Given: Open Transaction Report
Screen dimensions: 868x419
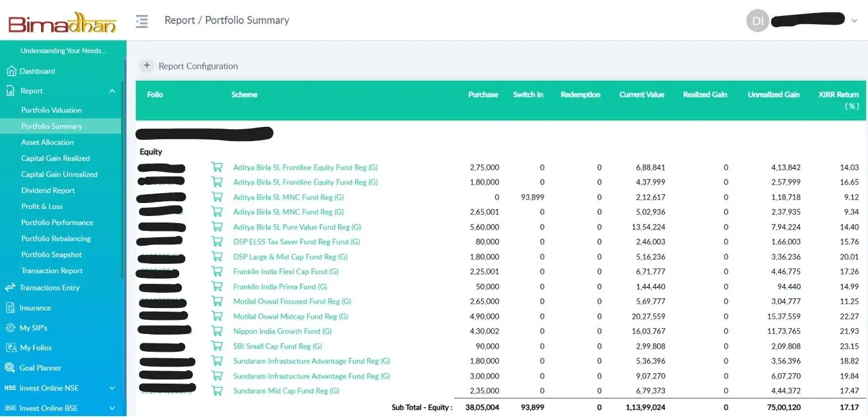Looking at the screenshot, I should pyautogui.click(x=52, y=271).
